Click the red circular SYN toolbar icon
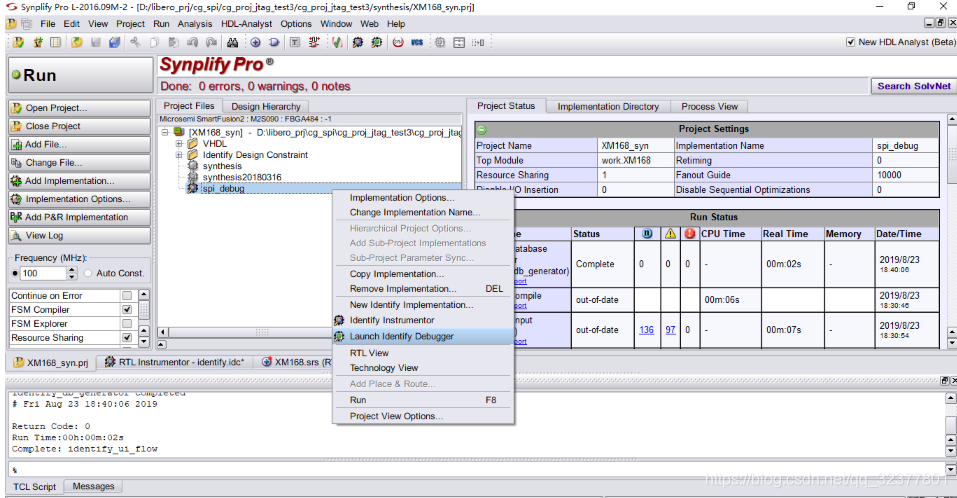 pos(398,42)
